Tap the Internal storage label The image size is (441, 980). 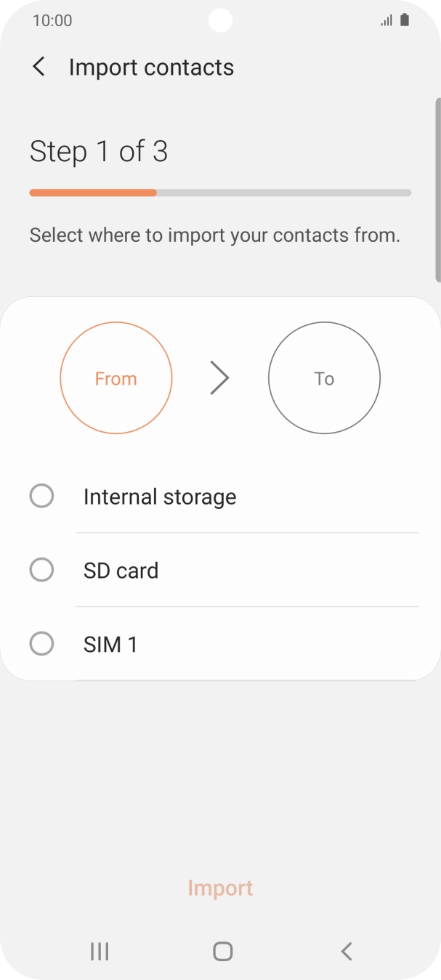point(160,497)
